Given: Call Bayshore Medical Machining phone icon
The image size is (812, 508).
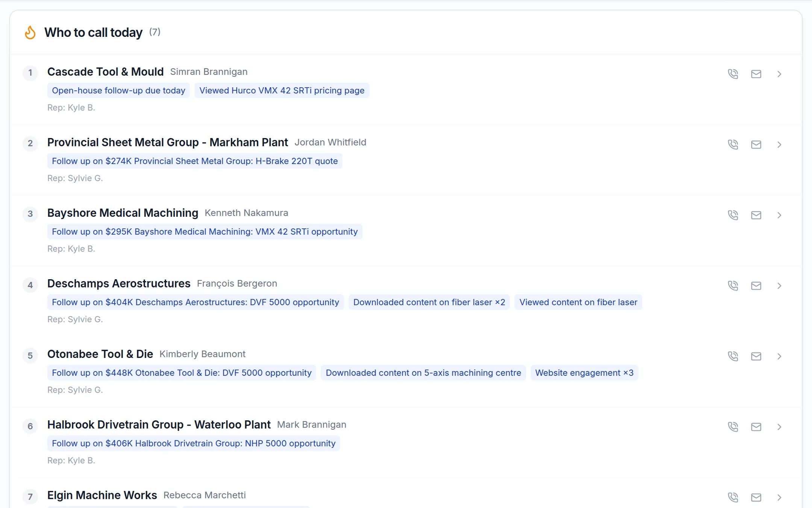Looking at the screenshot, I should 733,215.
